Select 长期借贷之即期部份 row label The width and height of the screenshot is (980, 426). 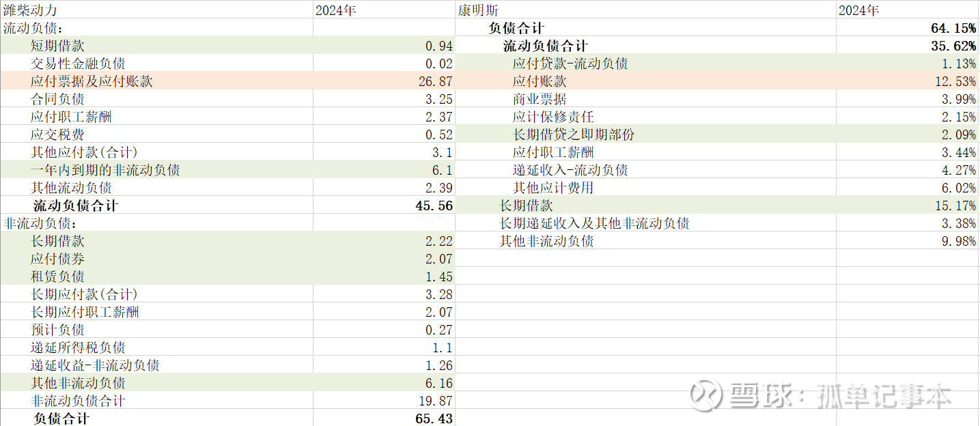click(x=574, y=134)
